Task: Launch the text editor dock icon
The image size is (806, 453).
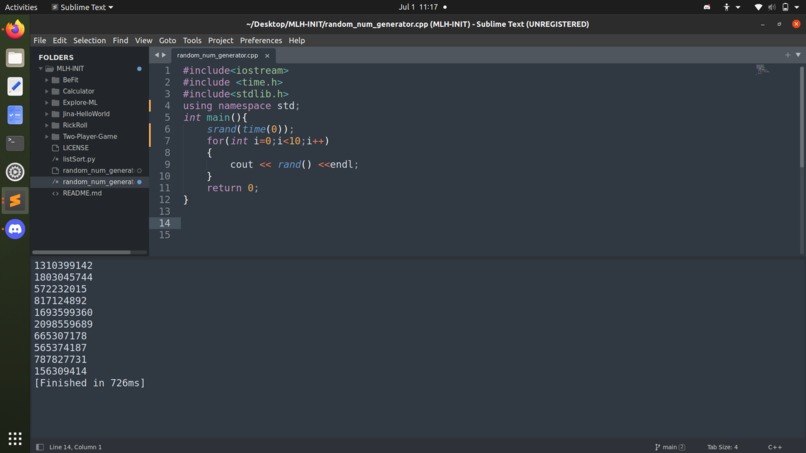Action: coord(15,86)
